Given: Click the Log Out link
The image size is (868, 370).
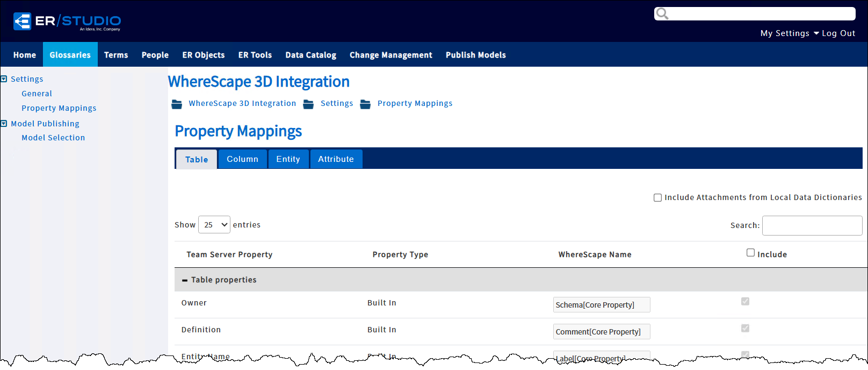Looking at the screenshot, I should (x=838, y=33).
